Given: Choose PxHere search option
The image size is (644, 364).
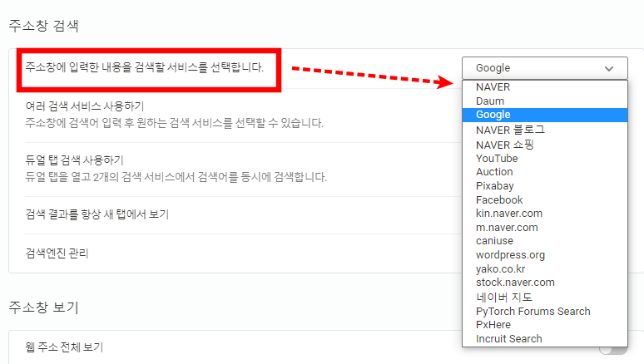Looking at the screenshot, I should pyautogui.click(x=545, y=325).
